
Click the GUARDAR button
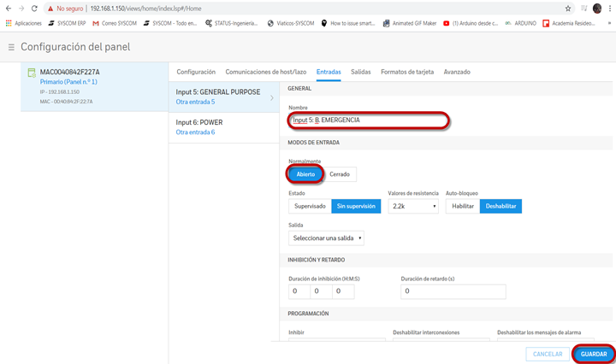click(594, 355)
